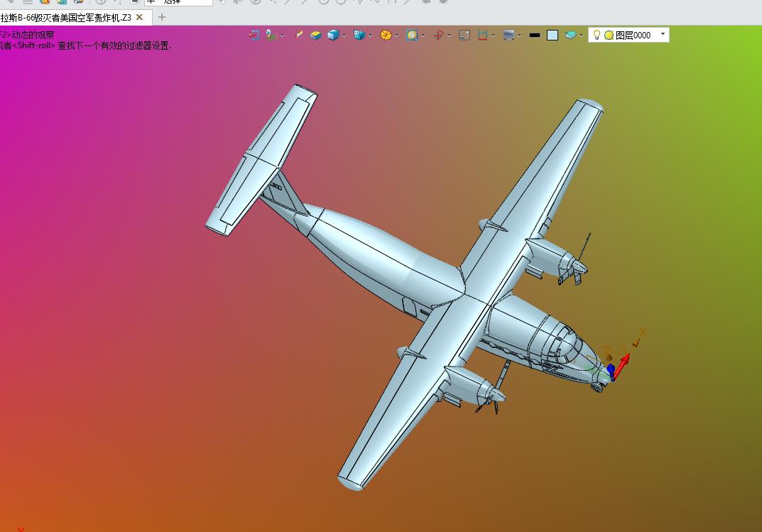762x532 pixels.
Task: Click the monitor display-mode icon
Action: coord(508,35)
